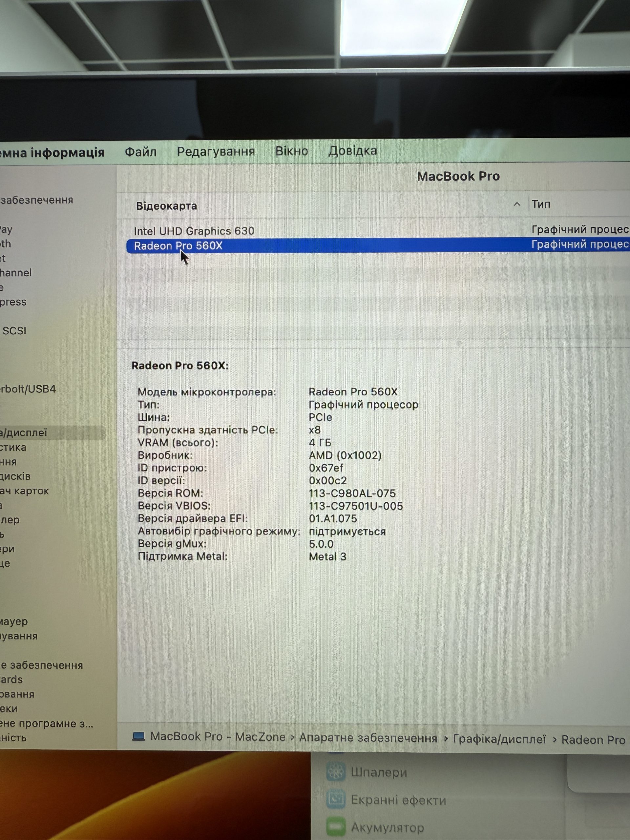Open Екранні ефекти in System Settings window
This screenshot has width=630, height=840.
pos(398,800)
